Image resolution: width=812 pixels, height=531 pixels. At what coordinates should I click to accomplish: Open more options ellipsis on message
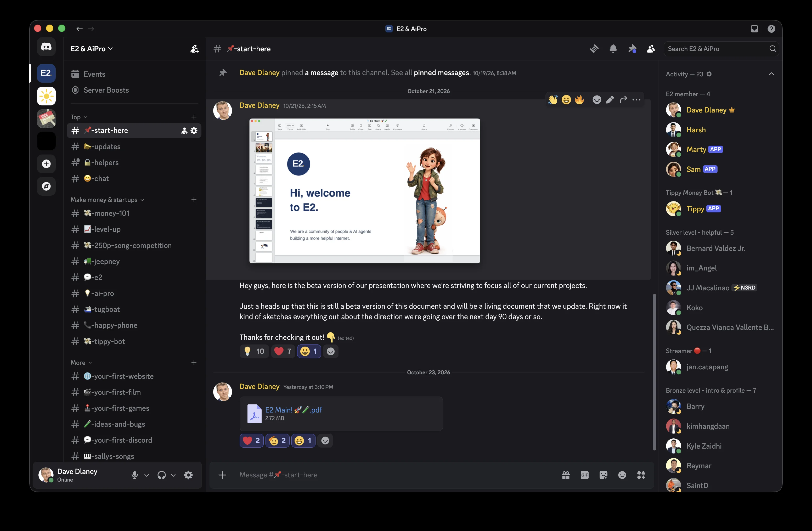[x=636, y=100]
